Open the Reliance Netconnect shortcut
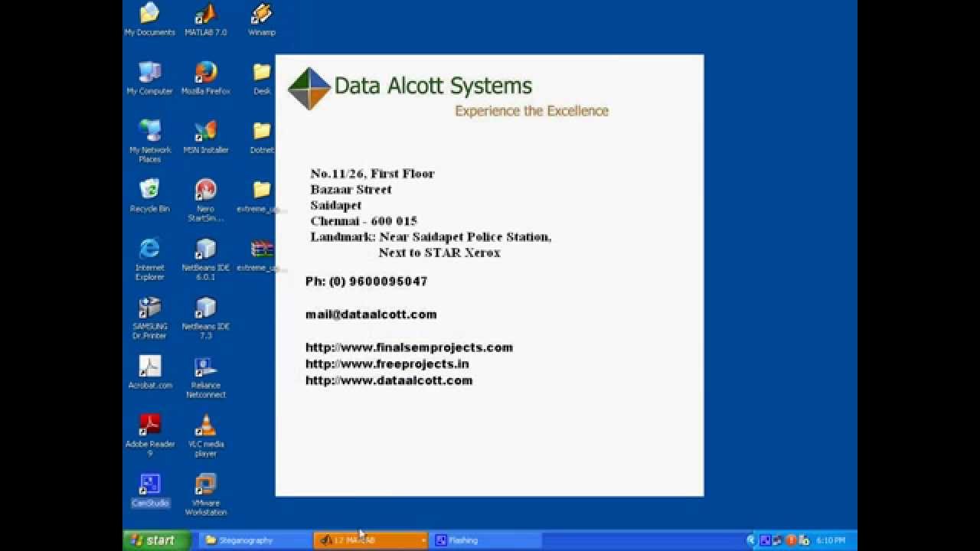 pyautogui.click(x=205, y=368)
